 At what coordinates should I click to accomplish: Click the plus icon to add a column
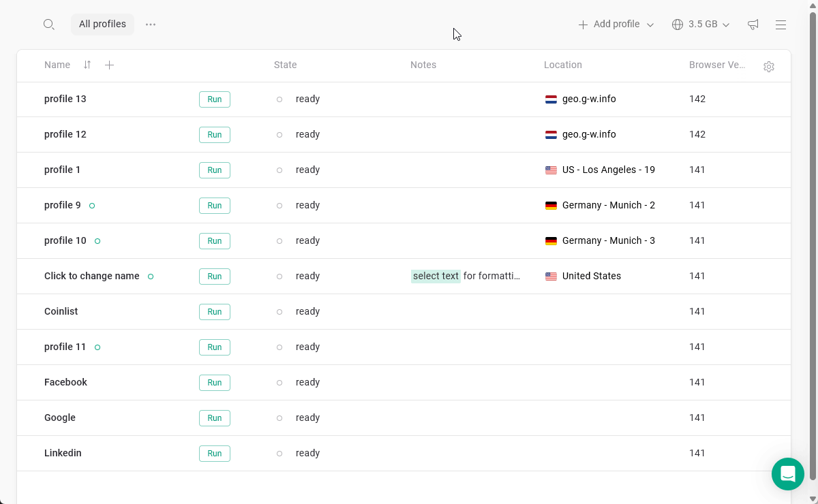[x=109, y=65]
